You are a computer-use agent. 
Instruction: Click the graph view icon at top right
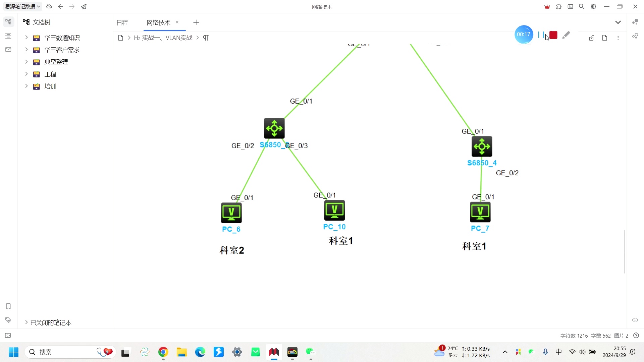click(635, 22)
